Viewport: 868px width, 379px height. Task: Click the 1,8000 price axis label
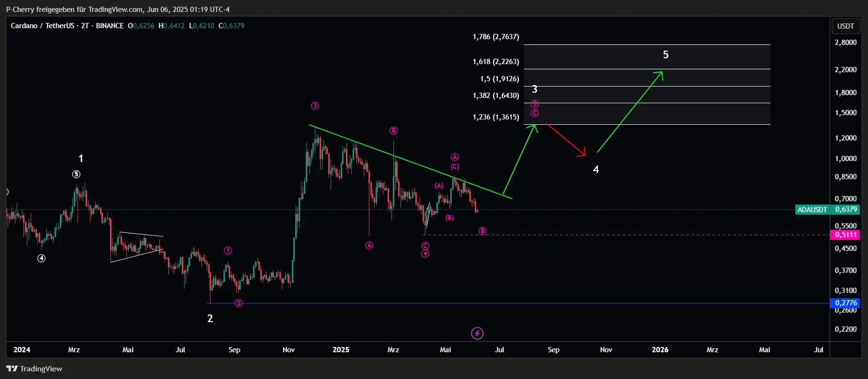point(846,93)
